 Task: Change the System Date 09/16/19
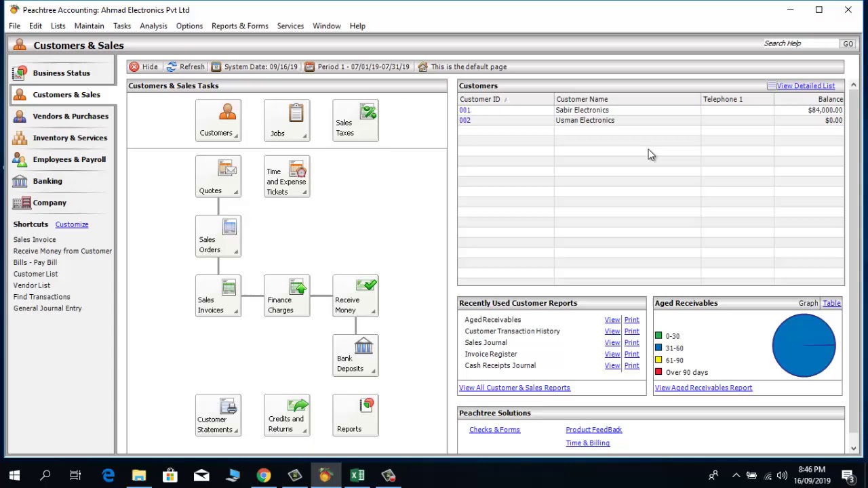254,66
